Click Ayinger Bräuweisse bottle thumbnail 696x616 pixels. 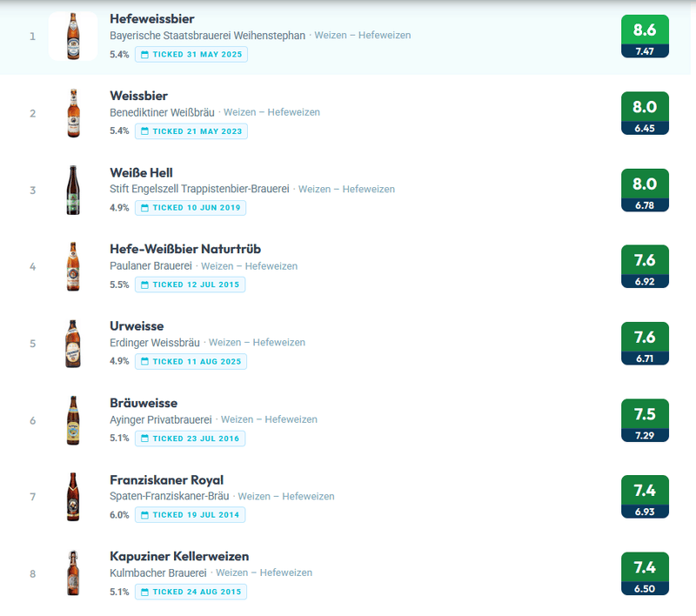coord(73,420)
